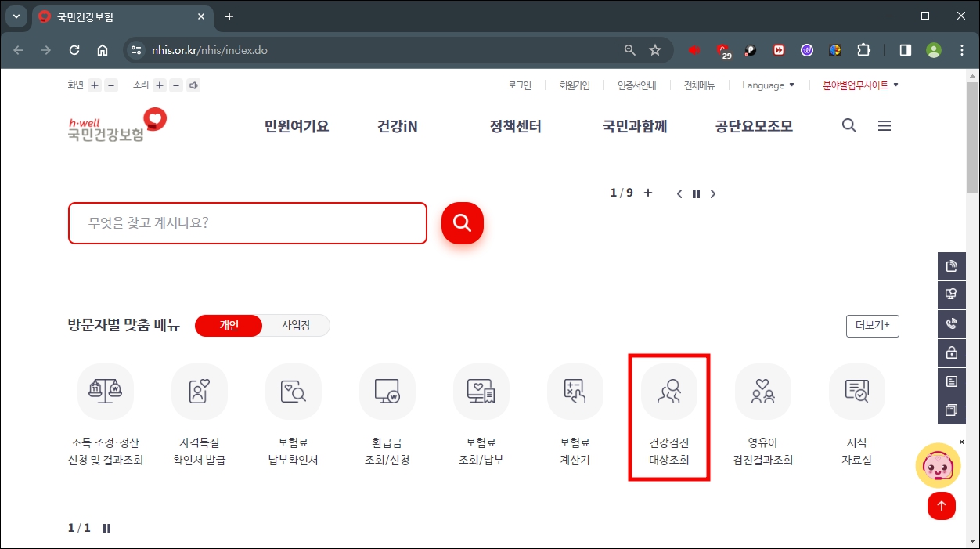Open Chrome three-dot menu
Viewport: 980px width, 549px height.
pyautogui.click(x=962, y=50)
